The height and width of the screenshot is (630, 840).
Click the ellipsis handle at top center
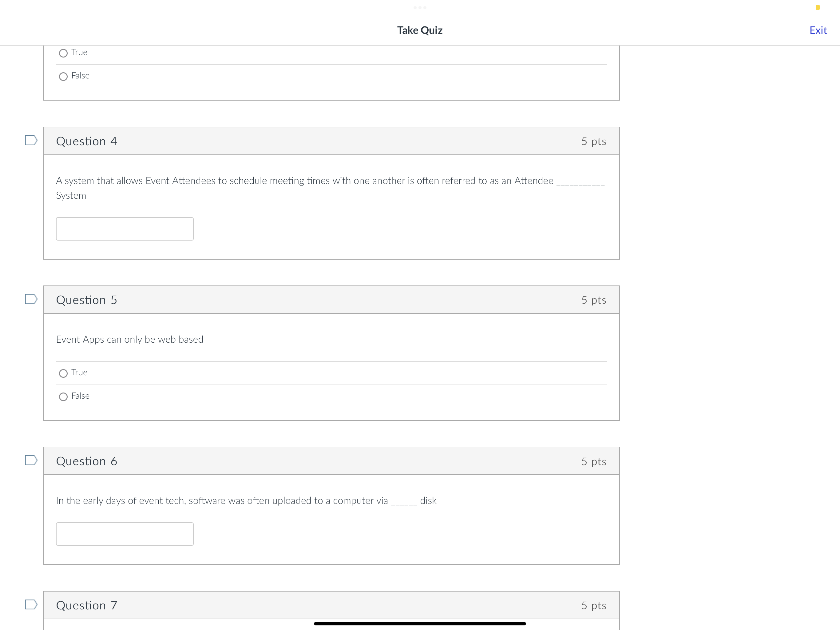coord(420,7)
